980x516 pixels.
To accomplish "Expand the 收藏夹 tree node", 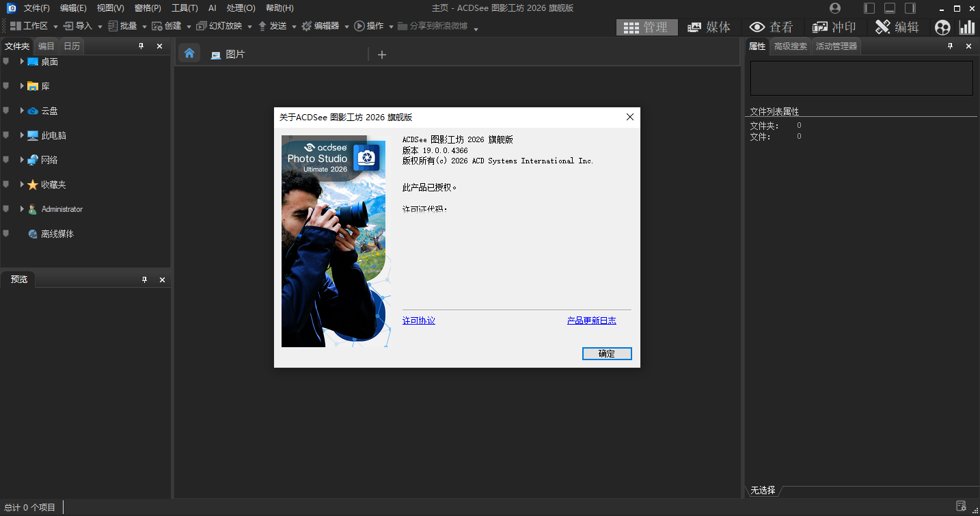I will (x=22, y=185).
